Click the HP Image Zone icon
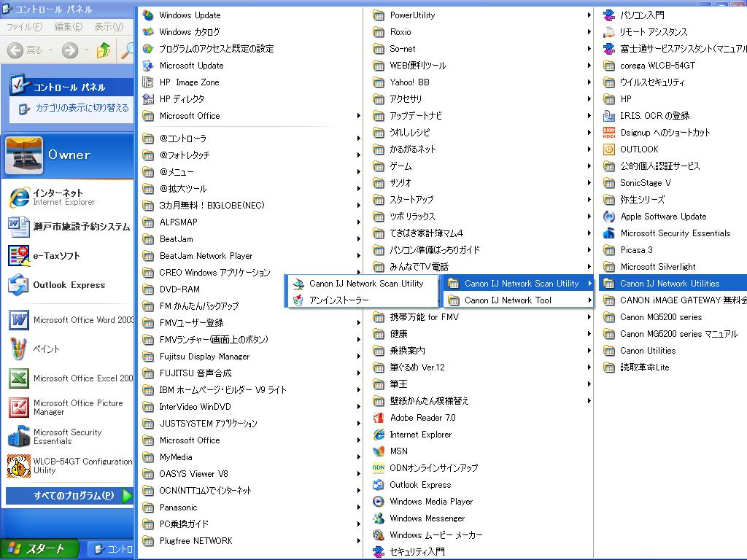 [148, 82]
